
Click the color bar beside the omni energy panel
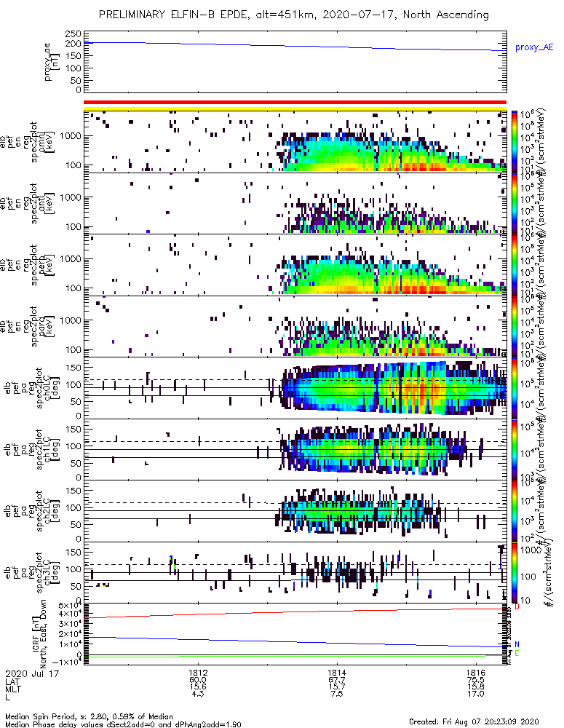pyautogui.click(x=514, y=142)
